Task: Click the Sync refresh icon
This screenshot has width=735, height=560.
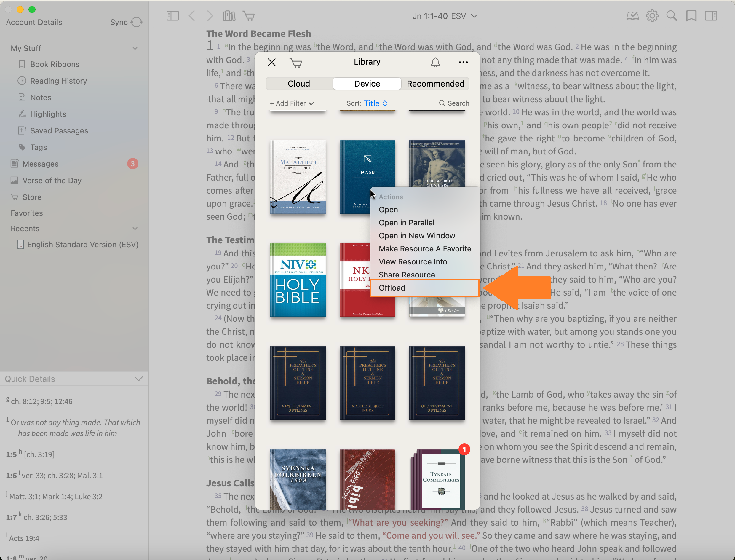Action: tap(136, 22)
